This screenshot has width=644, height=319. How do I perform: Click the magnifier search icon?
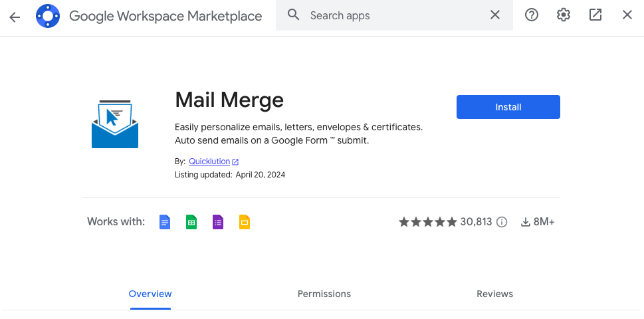293,15
